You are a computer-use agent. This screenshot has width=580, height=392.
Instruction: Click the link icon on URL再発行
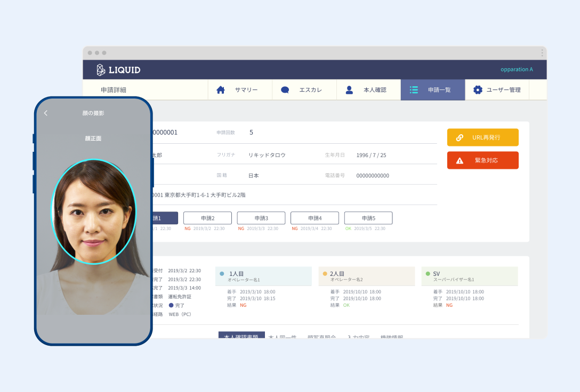pos(460,137)
